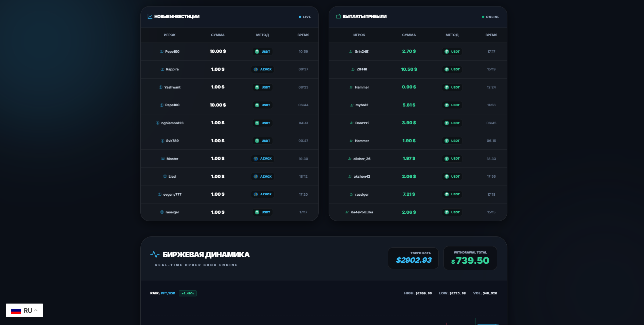Click akshen42 player name
Screen dimensions: 644x325
362,177
